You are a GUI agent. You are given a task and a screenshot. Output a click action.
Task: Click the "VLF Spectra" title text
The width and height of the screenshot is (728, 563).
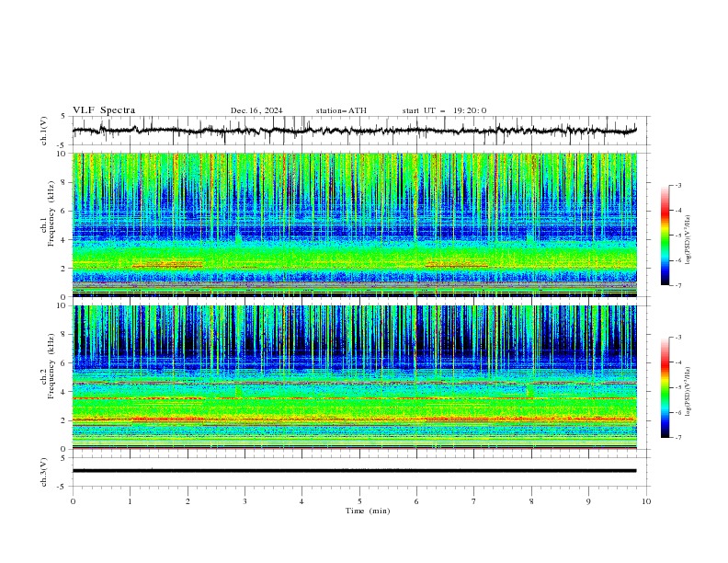coord(104,110)
